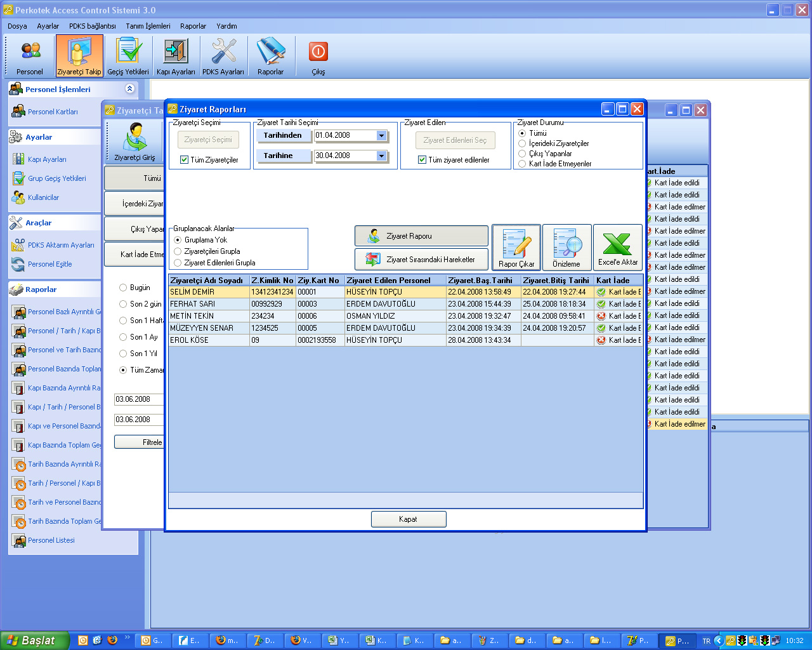Collapse the Personel İşlemleri panel
Viewport: 812px width, 650px height.
[129, 89]
